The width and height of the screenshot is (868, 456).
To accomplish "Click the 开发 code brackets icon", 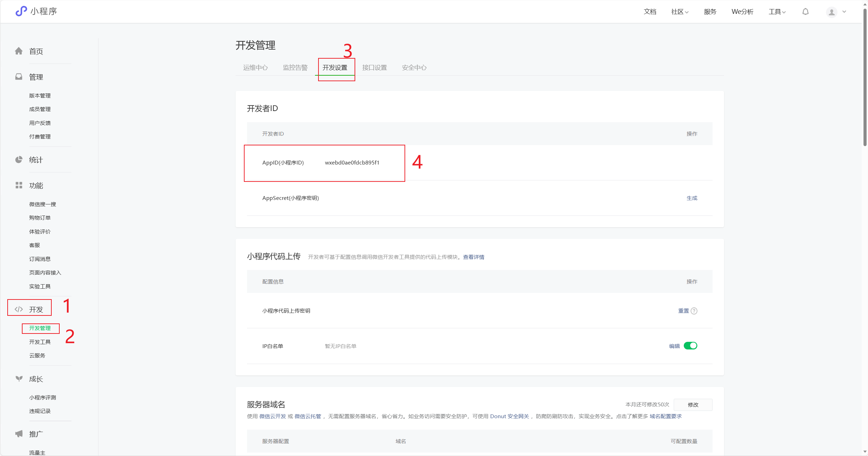I will point(19,309).
